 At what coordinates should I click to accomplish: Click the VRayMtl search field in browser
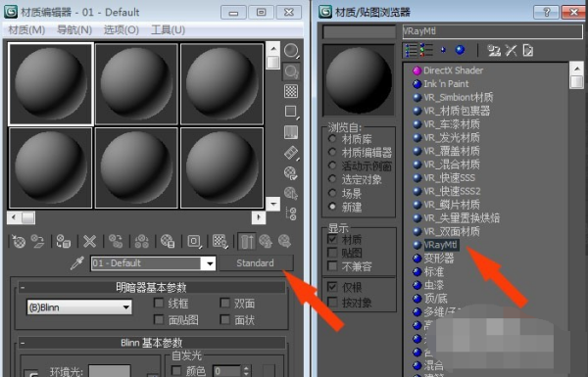492,31
